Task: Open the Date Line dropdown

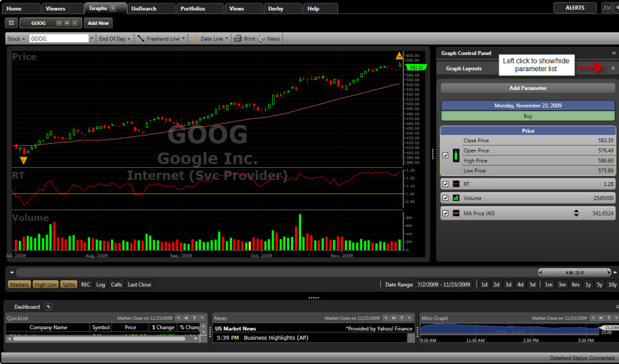Action: (x=214, y=39)
